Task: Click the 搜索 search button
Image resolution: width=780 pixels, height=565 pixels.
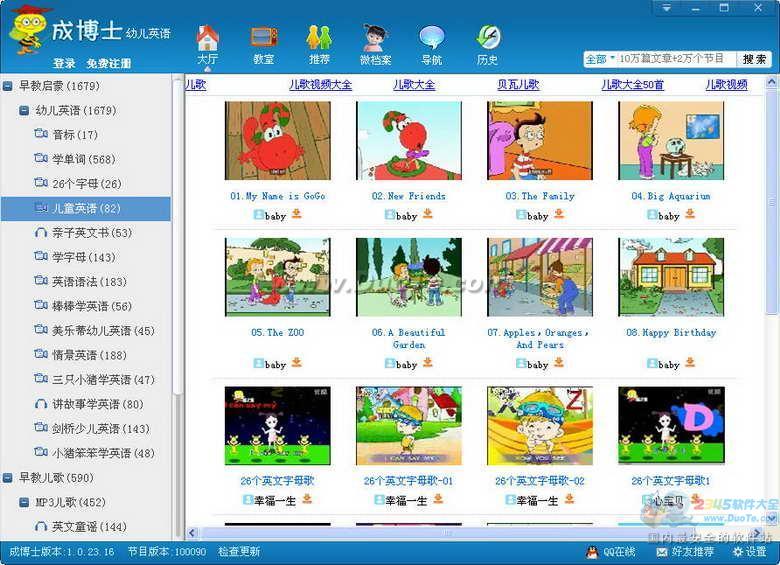Action: [x=754, y=59]
